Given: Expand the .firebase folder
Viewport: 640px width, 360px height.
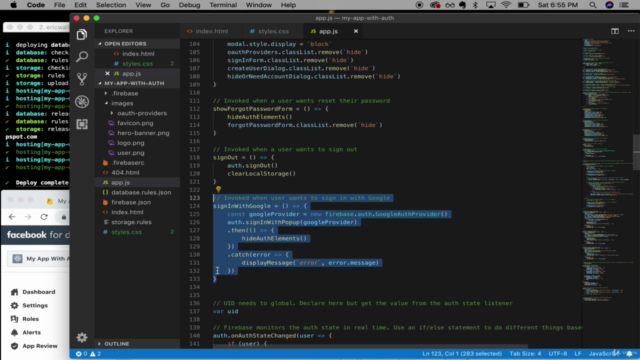Looking at the screenshot, I should point(125,93).
